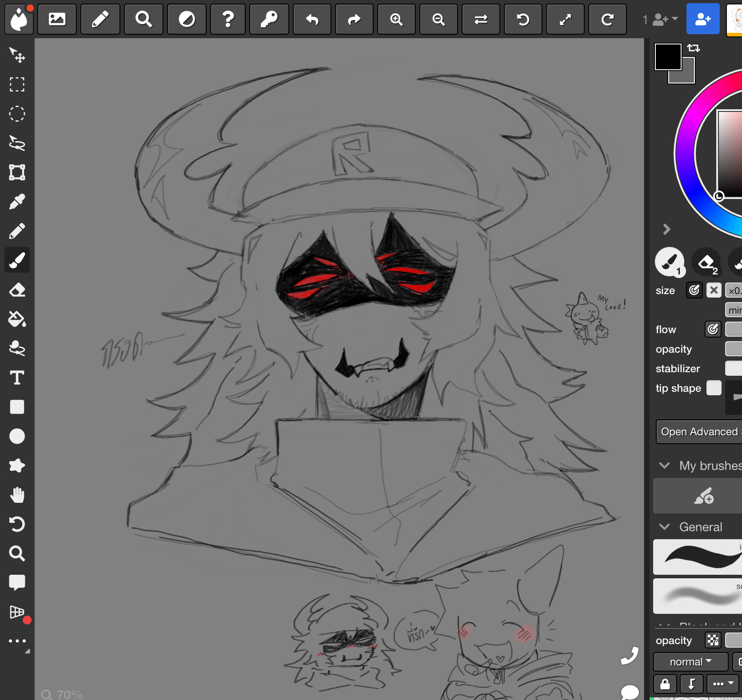Toggle the tip shape checkbox

pos(714,388)
